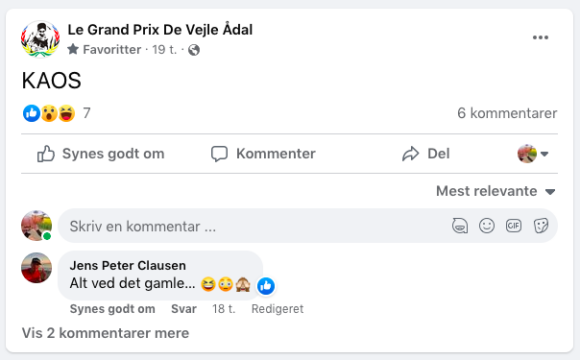Click the Haha reaction emoji on post

coord(67,113)
